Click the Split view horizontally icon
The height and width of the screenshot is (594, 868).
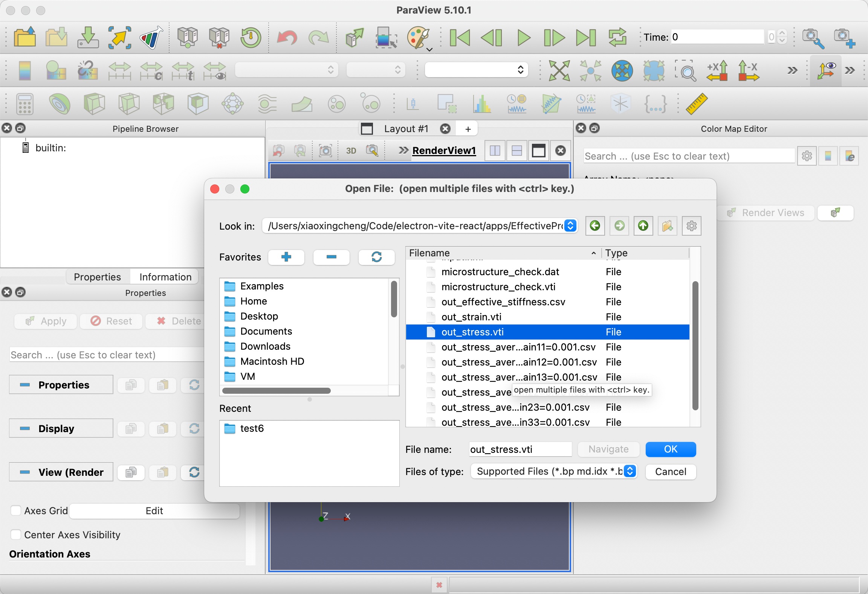tap(495, 151)
